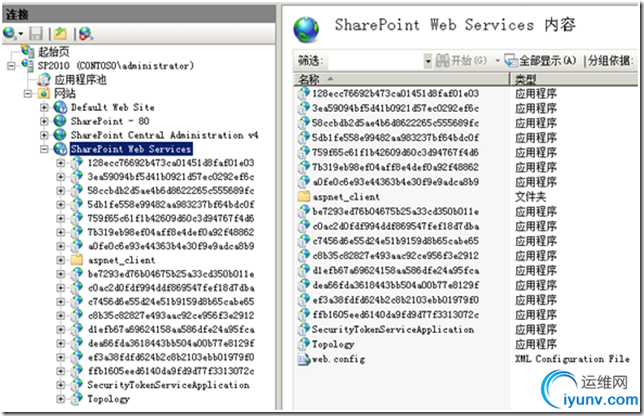
Task: Open the 应用程序池 application pools icon
Action: coord(44,79)
